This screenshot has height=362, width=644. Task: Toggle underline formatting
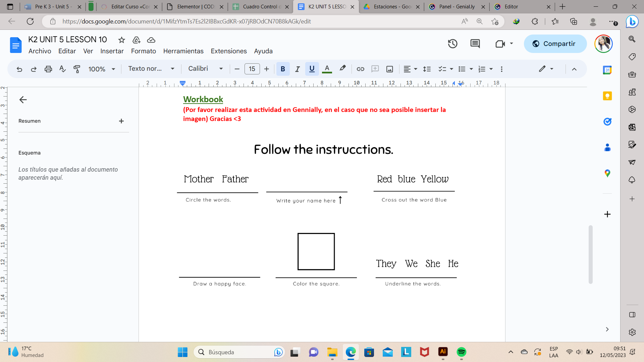pyautogui.click(x=312, y=69)
